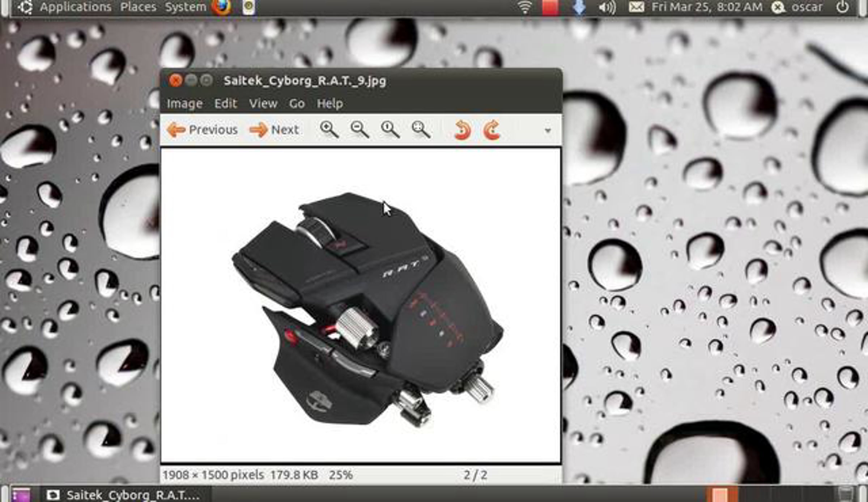Image resolution: width=868 pixels, height=502 pixels.
Task: Go to the Next image
Action: point(275,130)
